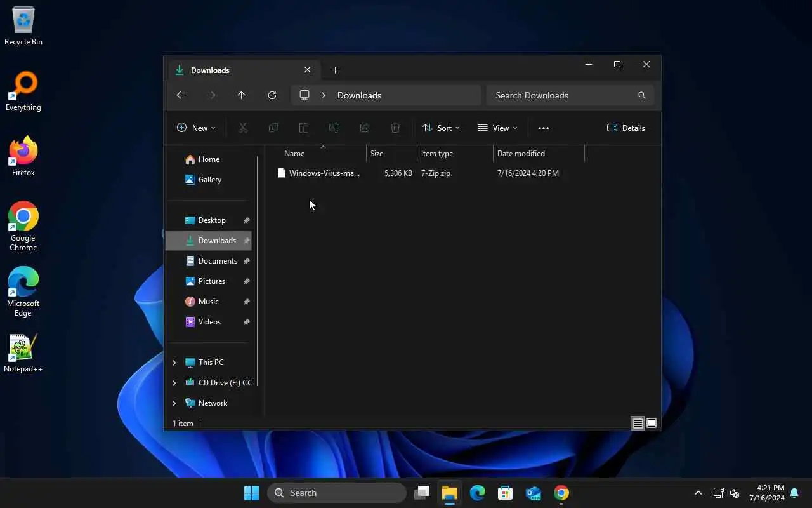
Task: Open the New dropdown menu
Action: tap(196, 128)
